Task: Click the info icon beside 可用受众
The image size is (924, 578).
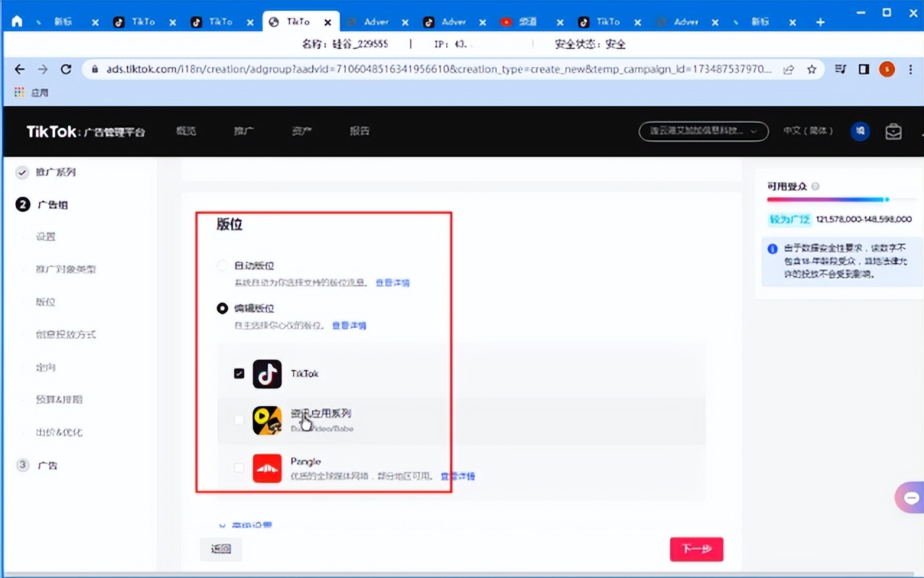Action: [816, 186]
